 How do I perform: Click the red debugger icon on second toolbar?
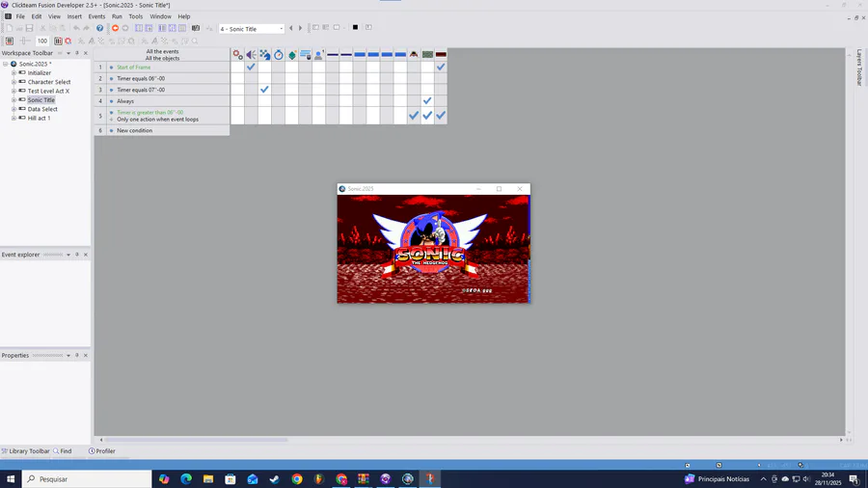(68, 41)
